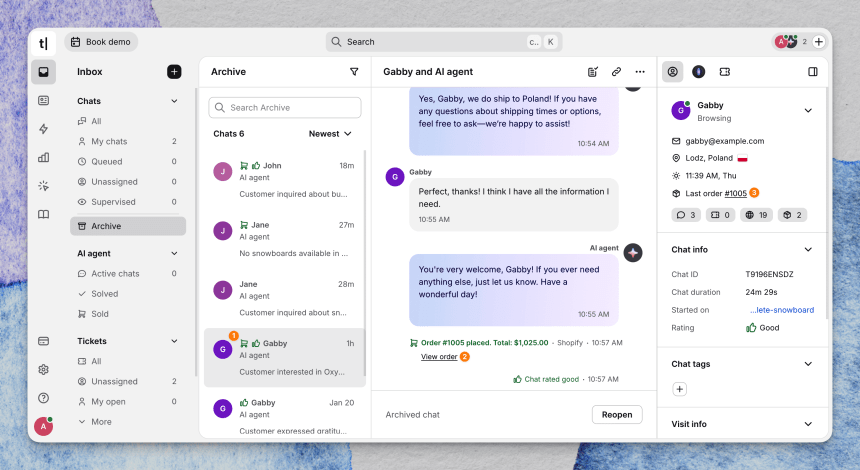This screenshot has width=860, height=470.
Task: Expand the Visit info section
Action: [x=808, y=424]
